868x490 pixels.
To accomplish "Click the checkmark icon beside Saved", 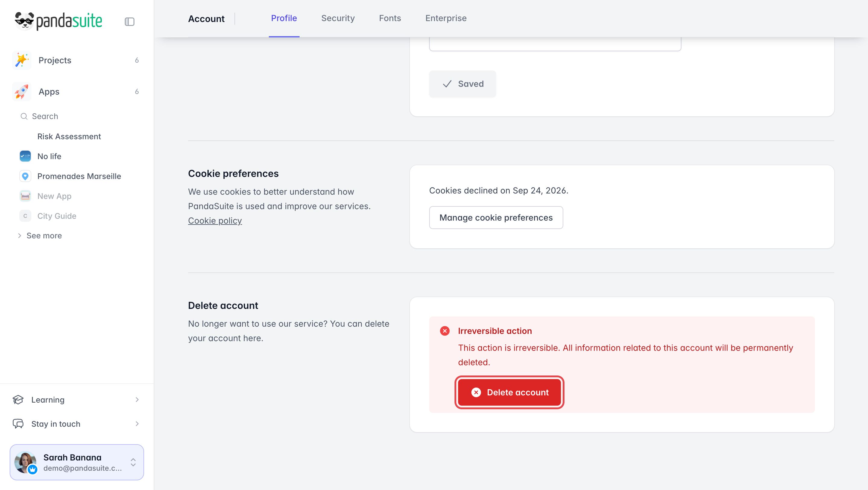I will pyautogui.click(x=447, y=84).
